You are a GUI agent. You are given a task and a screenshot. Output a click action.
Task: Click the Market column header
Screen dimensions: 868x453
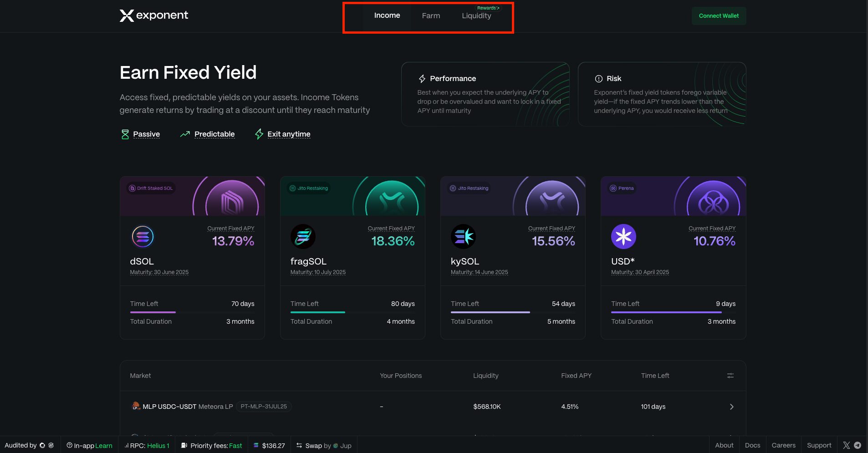pyautogui.click(x=140, y=376)
